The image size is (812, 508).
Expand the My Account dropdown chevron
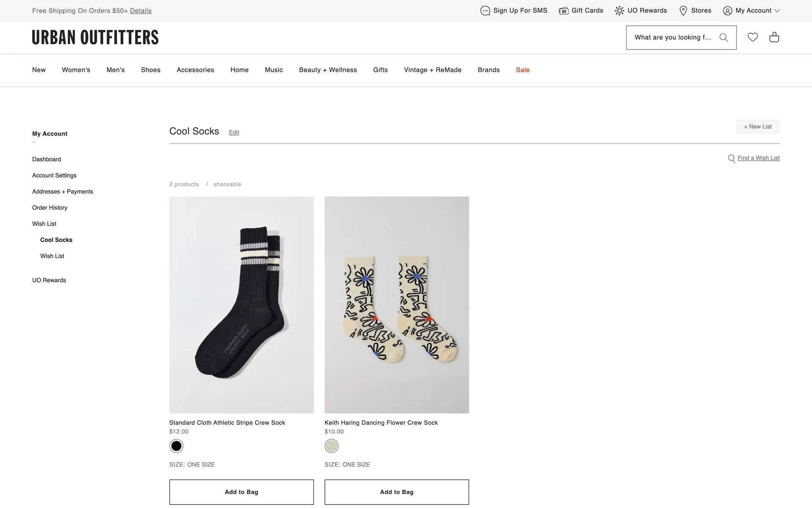coord(777,11)
